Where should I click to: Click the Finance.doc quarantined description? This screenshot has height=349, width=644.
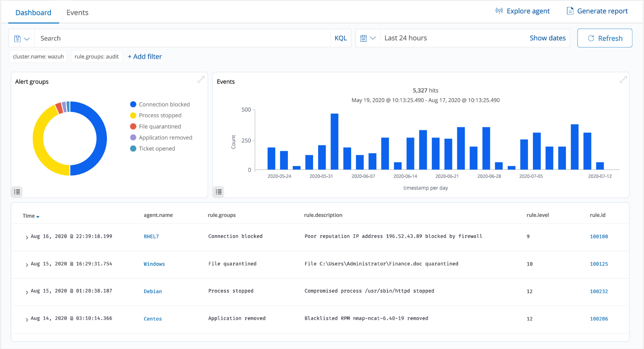tap(381, 264)
